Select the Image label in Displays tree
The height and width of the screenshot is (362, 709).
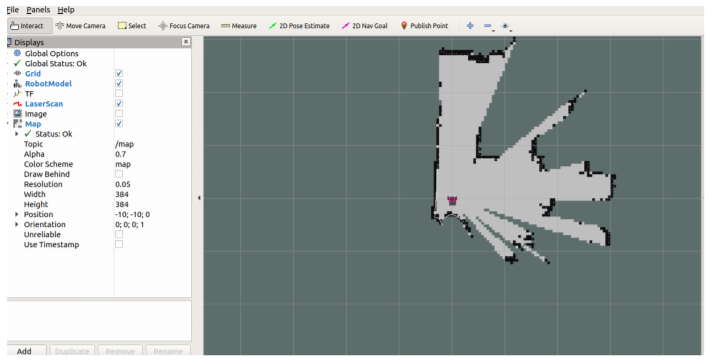coord(36,114)
